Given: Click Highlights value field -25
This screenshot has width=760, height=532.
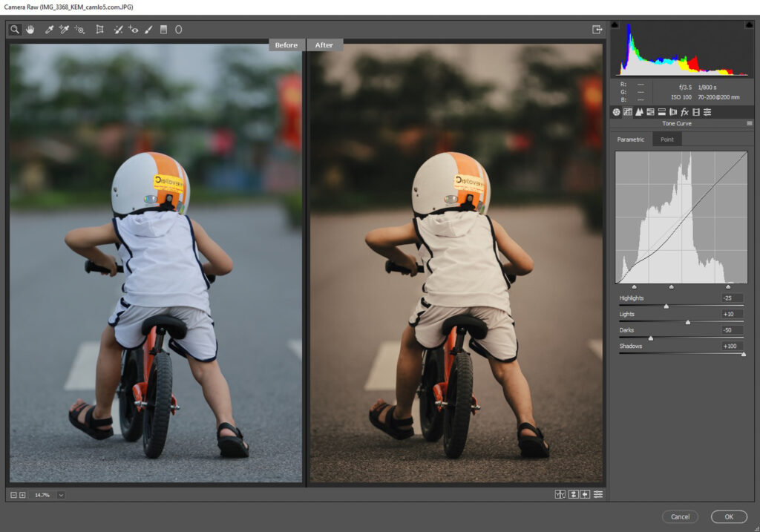Looking at the screenshot, I should point(732,298).
